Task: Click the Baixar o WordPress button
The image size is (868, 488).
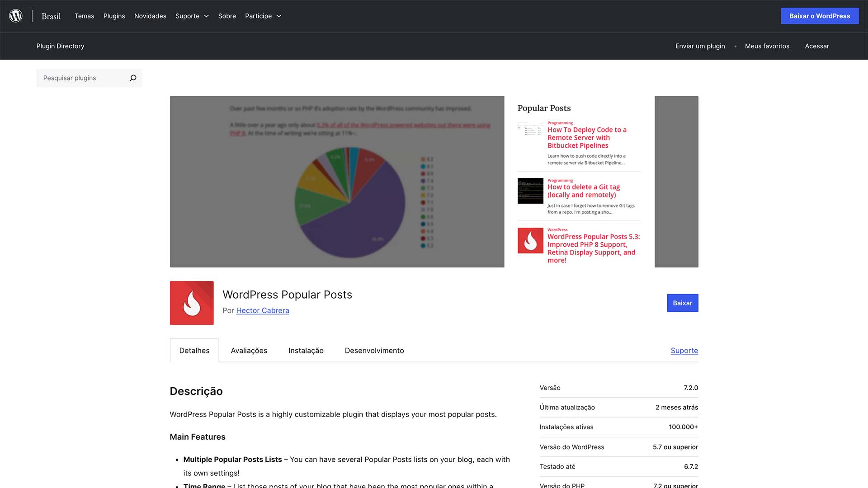Action: point(820,16)
